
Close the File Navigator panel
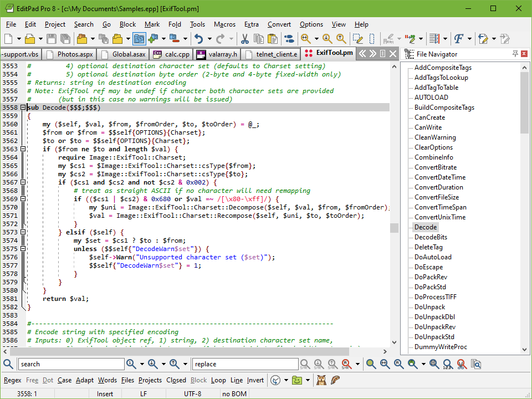click(x=524, y=54)
